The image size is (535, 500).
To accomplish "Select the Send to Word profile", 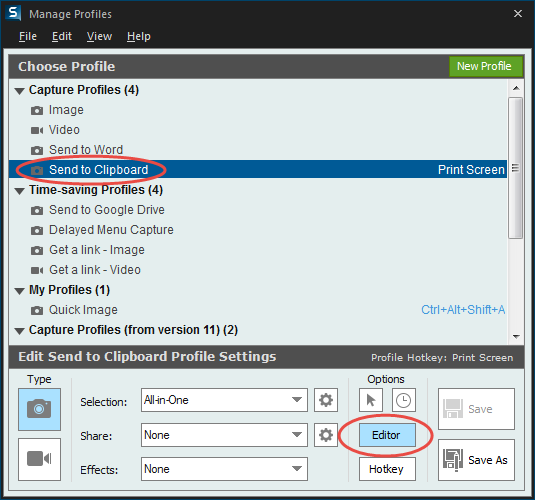I will [258, 150].
